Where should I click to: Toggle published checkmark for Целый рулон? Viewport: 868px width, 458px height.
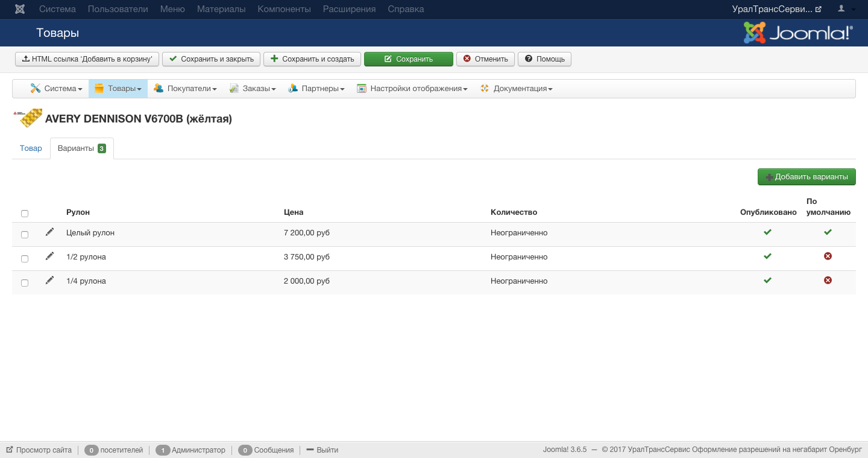tap(767, 232)
